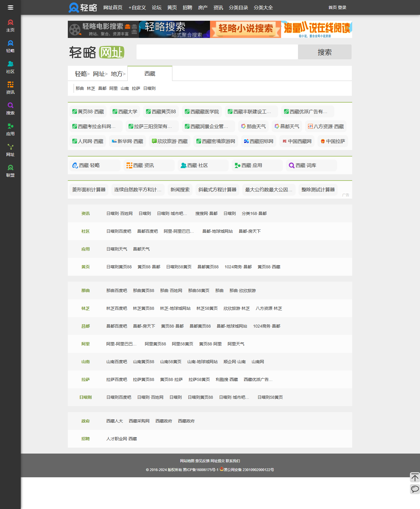The image size is (420, 509).
Task: Click inside the search text field
Action: 217,52
